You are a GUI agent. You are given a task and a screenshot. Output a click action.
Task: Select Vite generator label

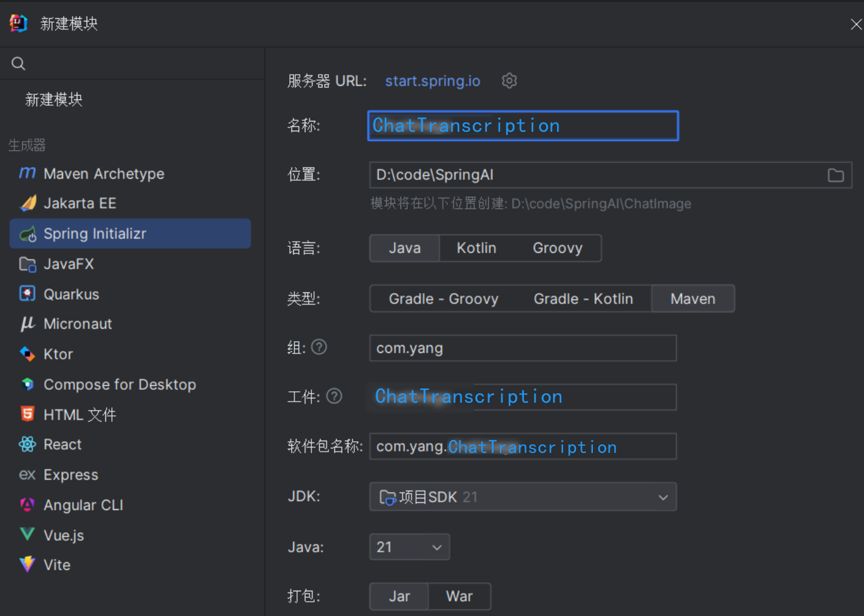pos(57,565)
